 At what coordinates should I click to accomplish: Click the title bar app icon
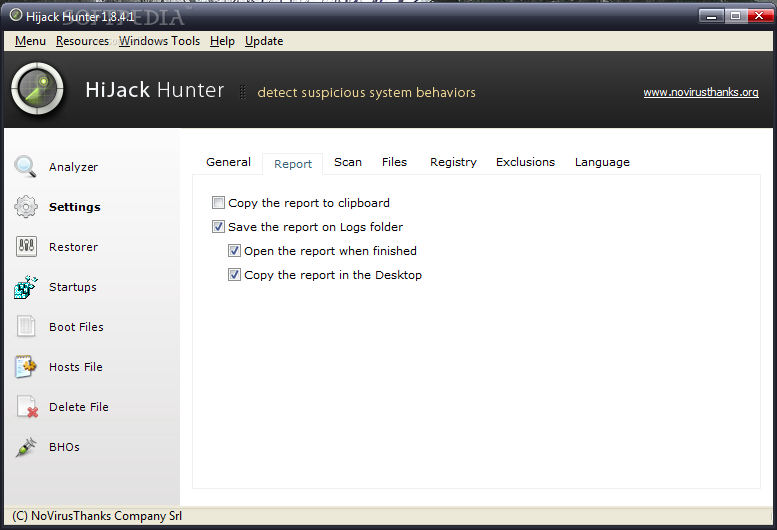[x=16, y=15]
